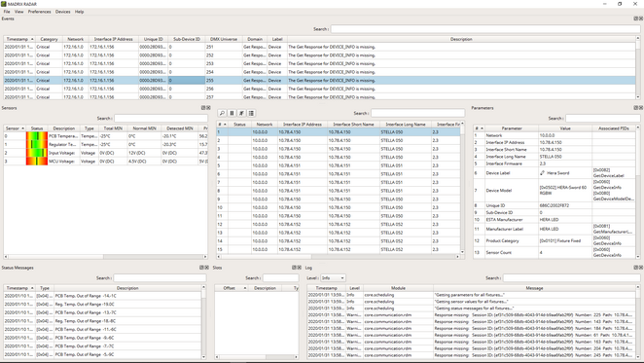Viewport: 644px width, 363px height.
Task: Select log entry 'Getting sensor values for all fixtures...'
Action: [x=472, y=302]
